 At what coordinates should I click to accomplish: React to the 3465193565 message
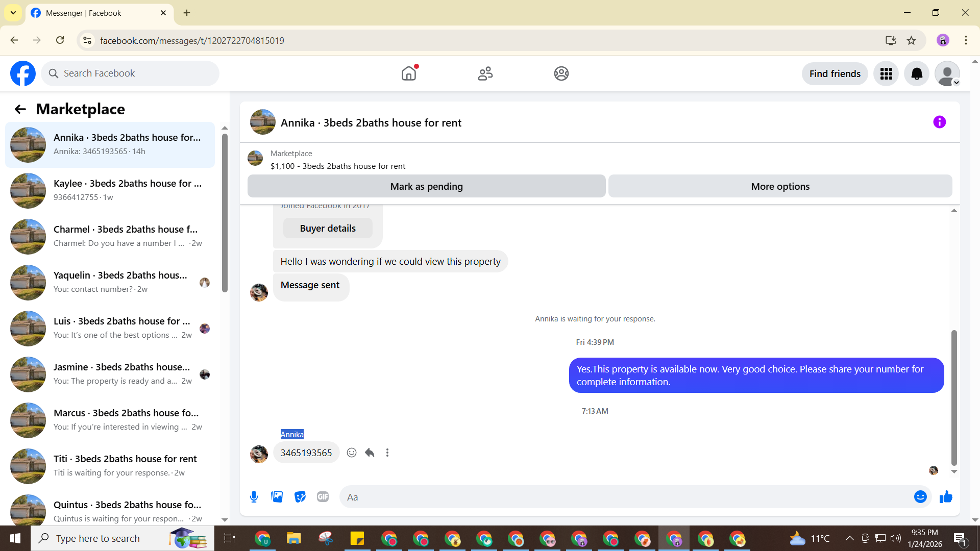click(x=352, y=453)
